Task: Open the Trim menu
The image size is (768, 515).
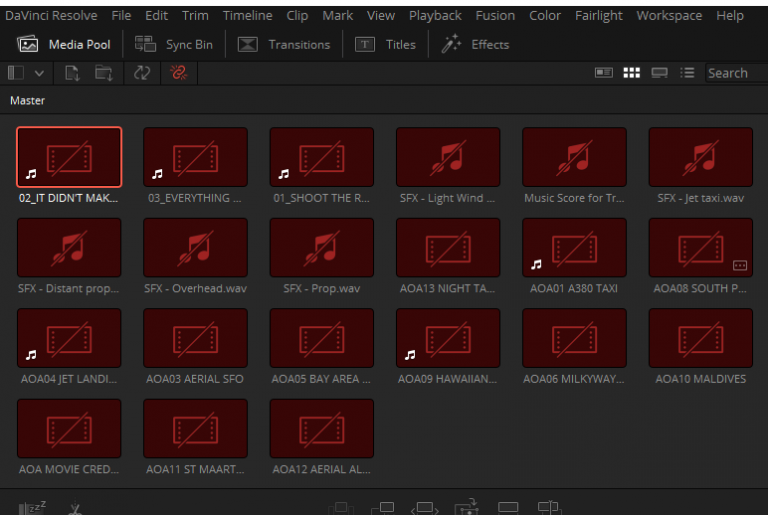Action: click(195, 16)
